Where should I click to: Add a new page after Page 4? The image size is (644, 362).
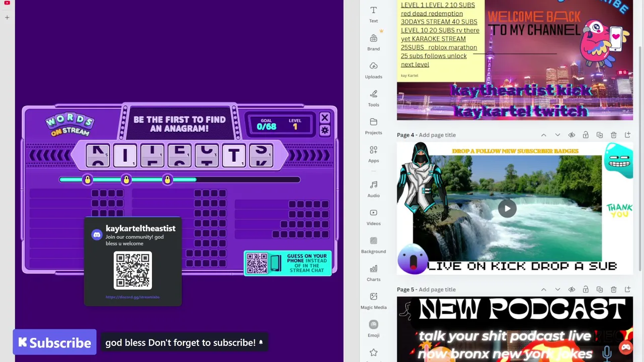pos(627,135)
